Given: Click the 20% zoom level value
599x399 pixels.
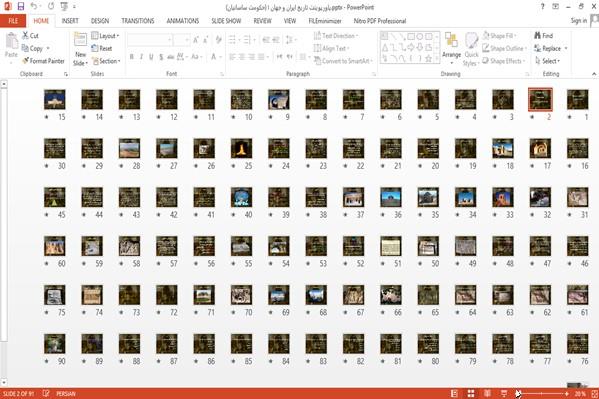Looking at the screenshot, I should point(580,394).
